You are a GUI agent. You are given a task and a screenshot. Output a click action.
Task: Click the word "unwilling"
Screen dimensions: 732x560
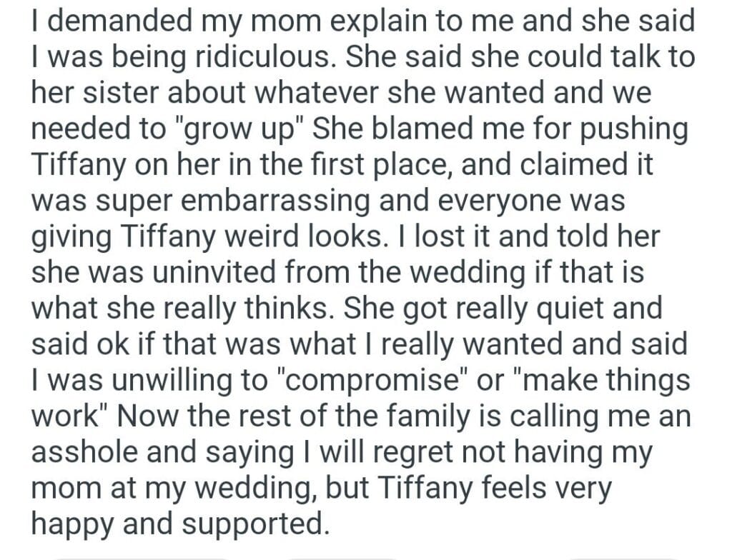[x=154, y=379]
